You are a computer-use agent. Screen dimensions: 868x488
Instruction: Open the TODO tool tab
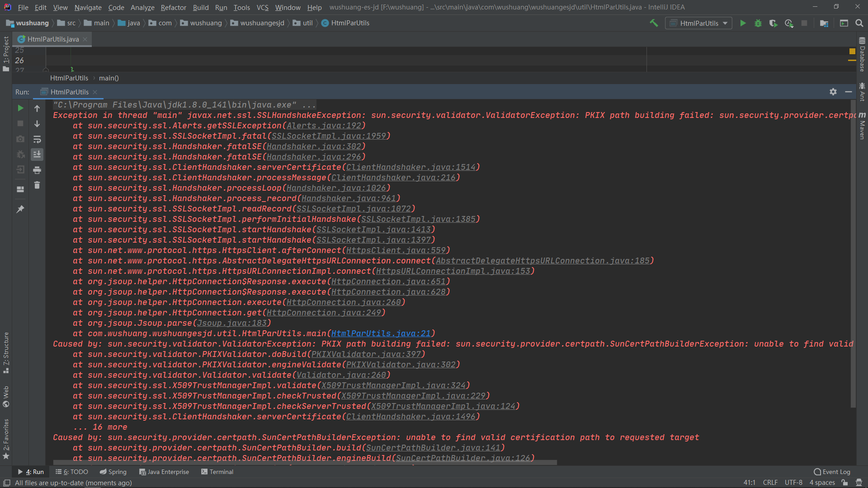(x=72, y=472)
